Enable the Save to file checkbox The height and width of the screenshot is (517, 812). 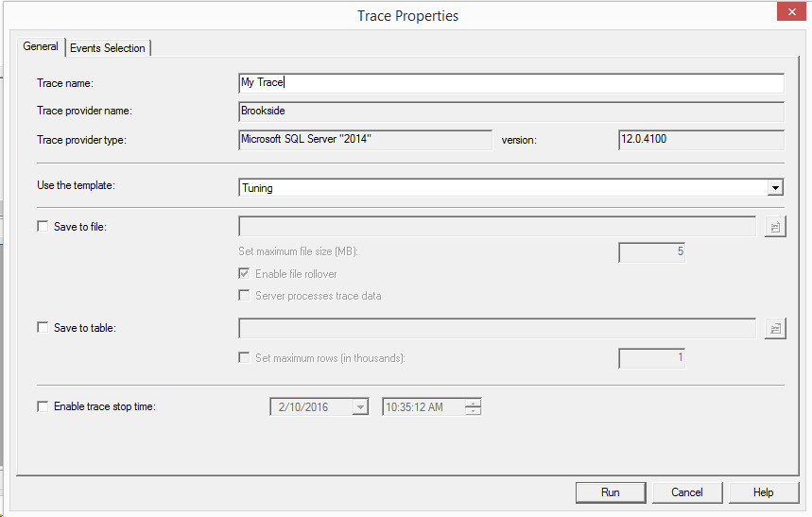pyautogui.click(x=43, y=227)
